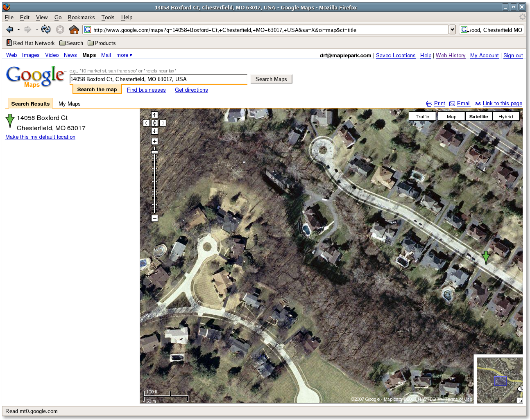Image resolution: width=530 pixels, height=420 pixels.
Task: Open the Bookmarks menu
Action: click(x=81, y=17)
